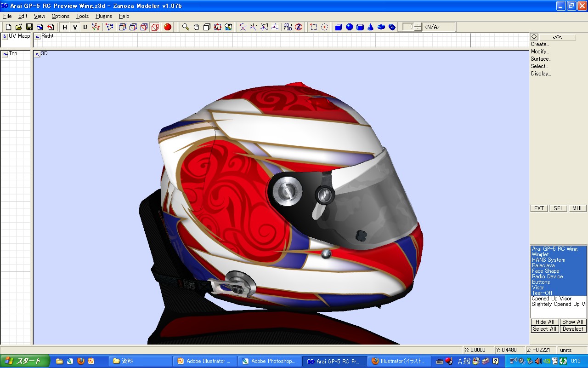588x368 pixels.
Task: Expand the Create... command group
Action: pos(540,44)
